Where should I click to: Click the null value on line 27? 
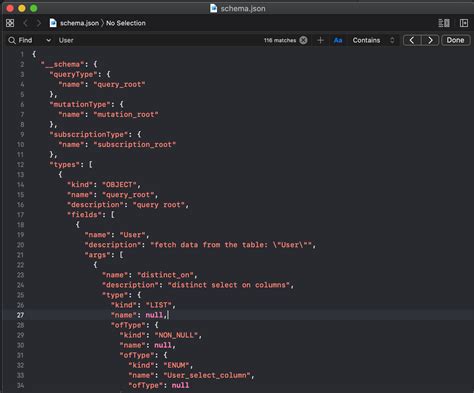(x=154, y=315)
